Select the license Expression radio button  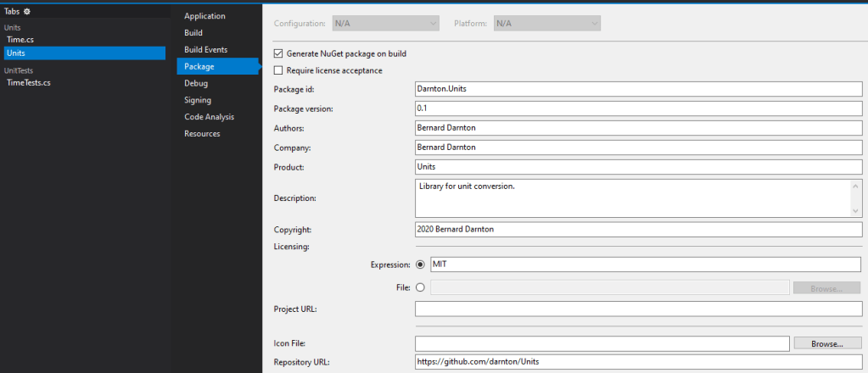pos(420,264)
